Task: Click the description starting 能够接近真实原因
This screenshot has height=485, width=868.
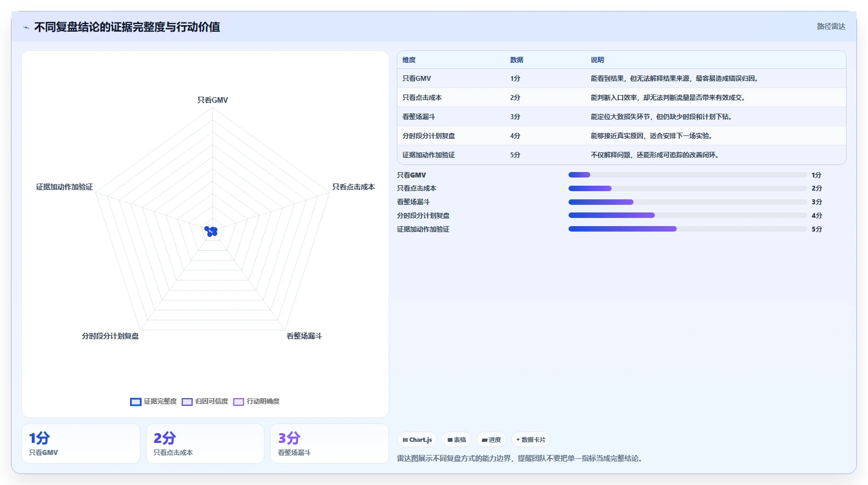Action: click(x=652, y=136)
